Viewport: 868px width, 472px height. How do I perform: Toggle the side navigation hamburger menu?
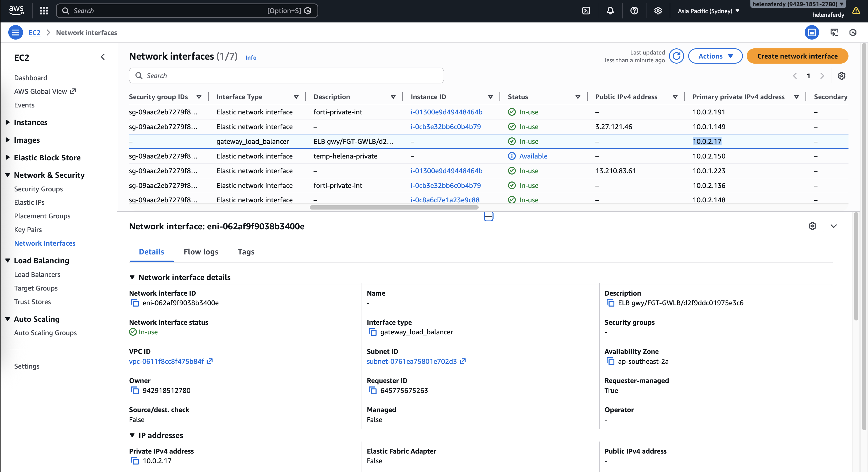click(15, 33)
